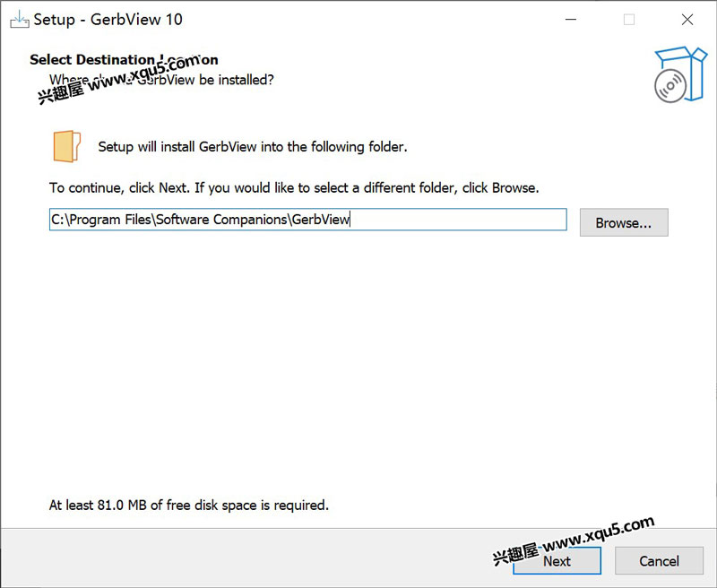Select 'Setup will install GerbView' text

tap(253, 147)
